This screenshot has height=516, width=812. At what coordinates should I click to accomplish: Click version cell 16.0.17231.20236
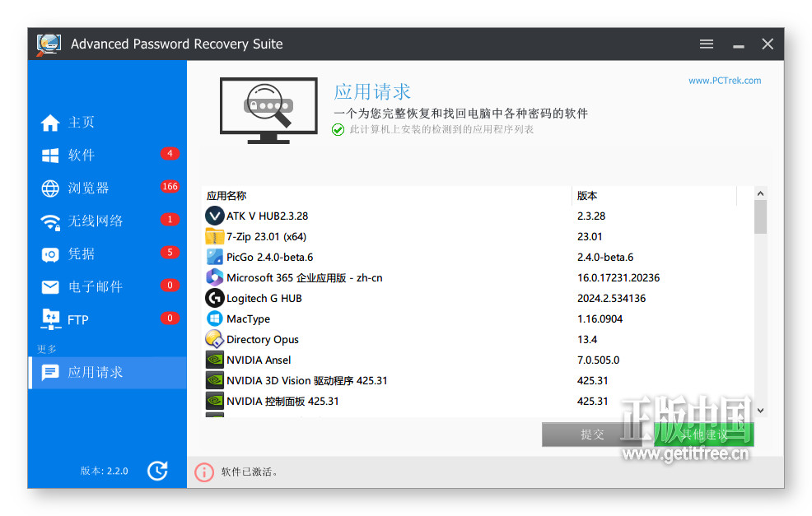(618, 278)
